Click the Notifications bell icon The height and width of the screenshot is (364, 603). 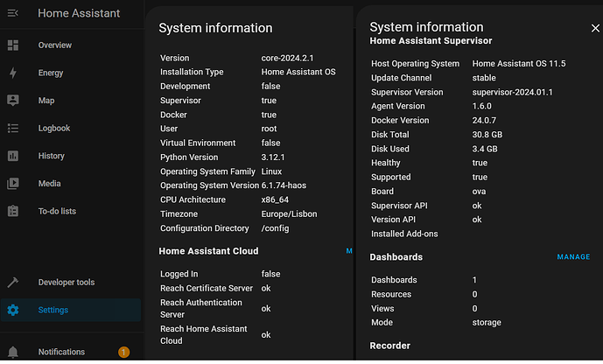pyautogui.click(x=13, y=352)
